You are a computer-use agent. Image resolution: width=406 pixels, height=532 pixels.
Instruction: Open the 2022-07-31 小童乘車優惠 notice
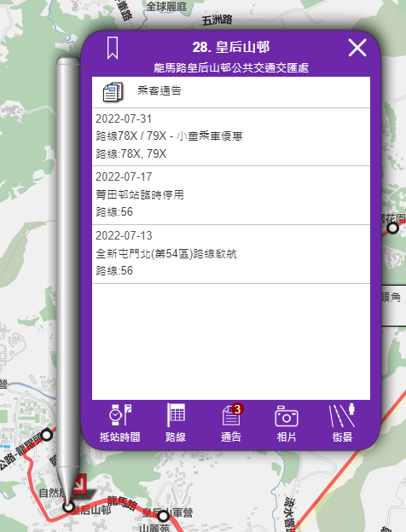[x=231, y=136]
